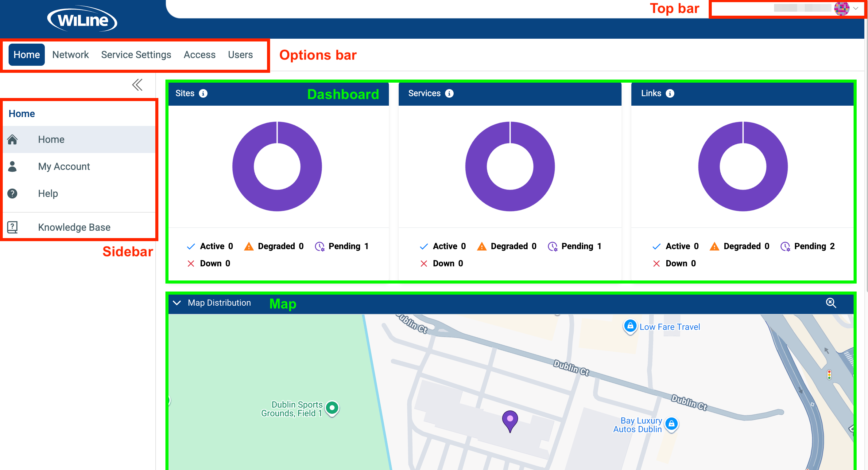Open the Services info tooltip
868x470 pixels.
449,93
